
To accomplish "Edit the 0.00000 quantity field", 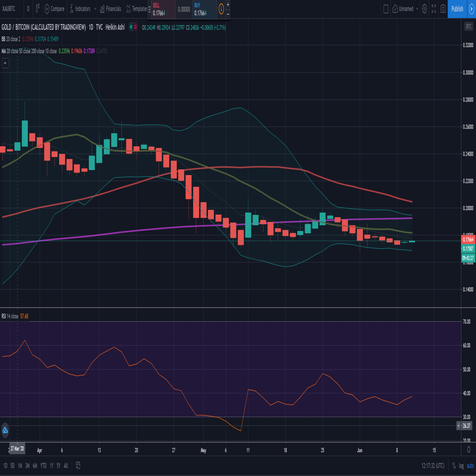I will [184, 10].
